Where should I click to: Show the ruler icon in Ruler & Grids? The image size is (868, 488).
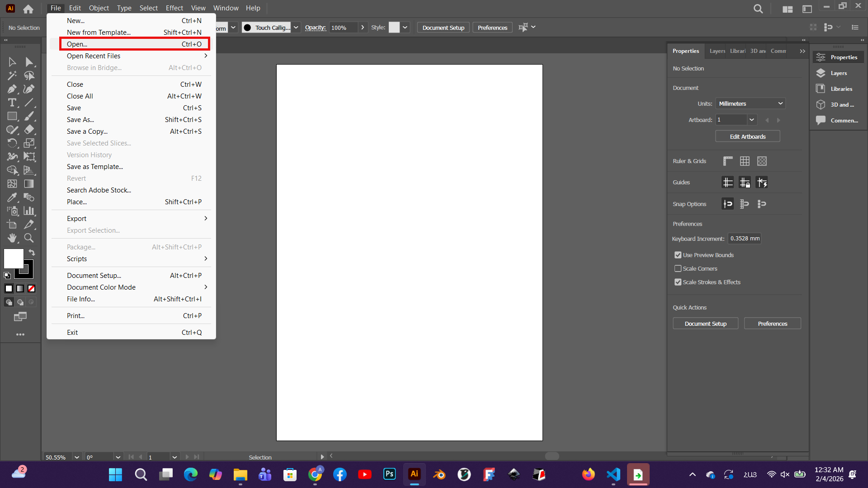click(x=728, y=161)
